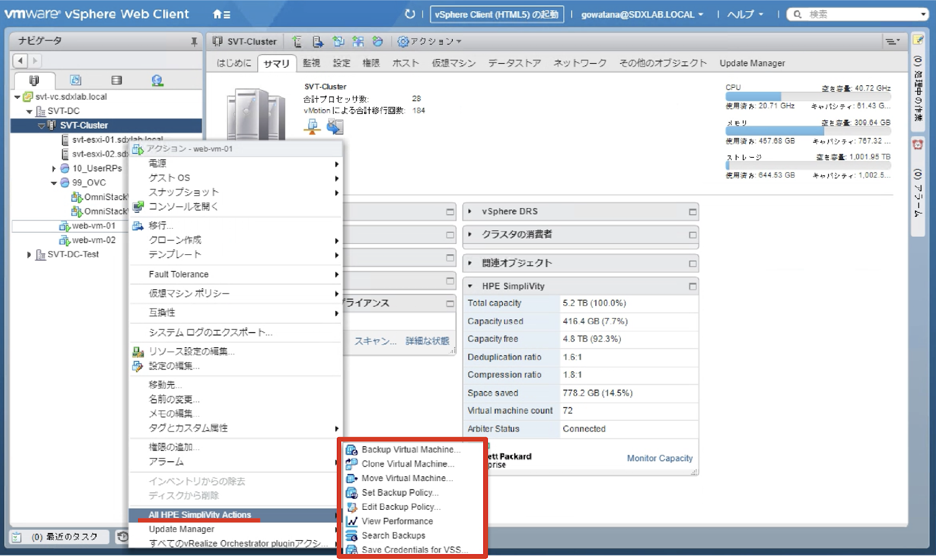Open Hosts and Clusters navigator tab

pyautogui.click(x=34, y=80)
